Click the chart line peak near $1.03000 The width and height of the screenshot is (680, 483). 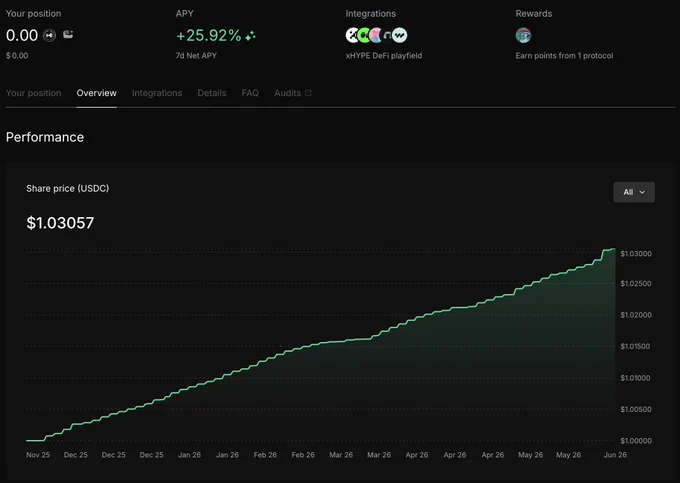click(x=614, y=249)
